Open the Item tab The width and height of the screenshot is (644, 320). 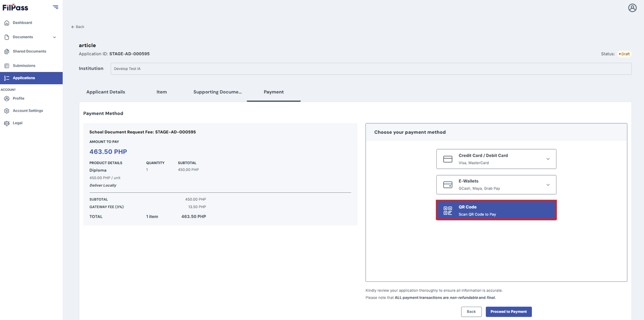(x=162, y=92)
